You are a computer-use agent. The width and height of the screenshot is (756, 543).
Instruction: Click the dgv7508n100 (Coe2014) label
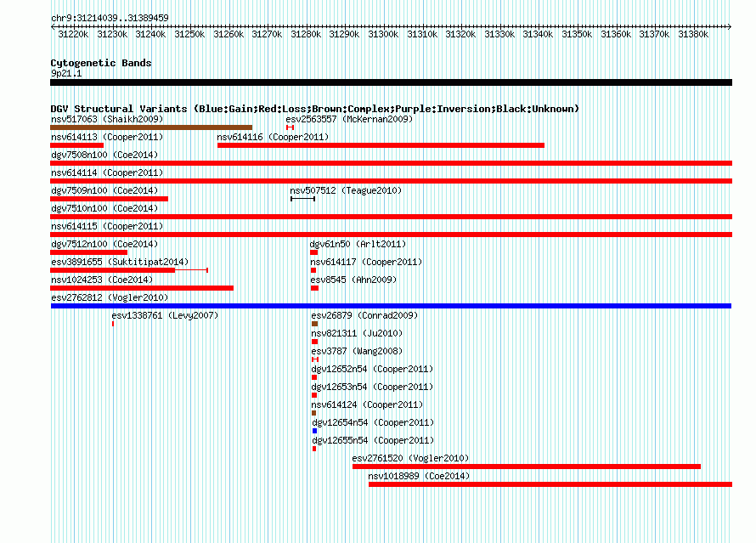(104, 155)
